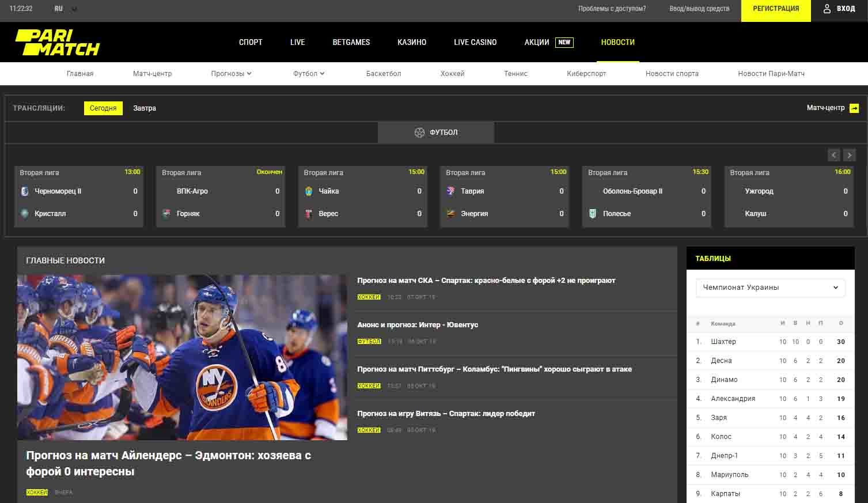
Task: Click the Таврия team crest
Action: click(x=450, y=191)
